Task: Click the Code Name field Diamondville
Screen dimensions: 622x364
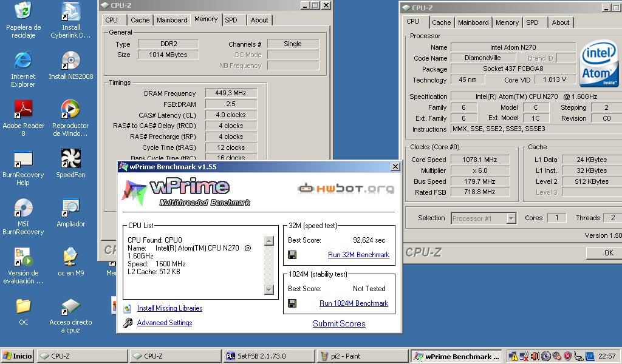Action: (x=483, y=58)
